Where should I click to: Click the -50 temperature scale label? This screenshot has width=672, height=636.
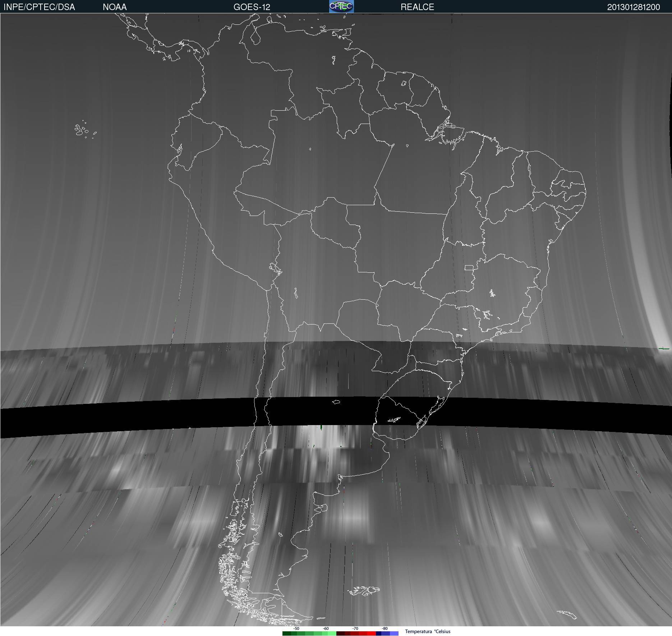click(x=296, y=628)
